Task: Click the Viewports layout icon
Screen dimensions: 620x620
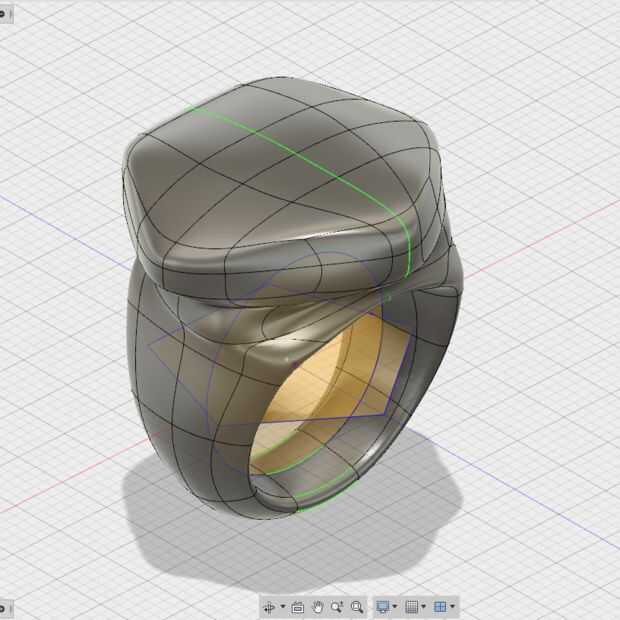Action: coord(440,607)
